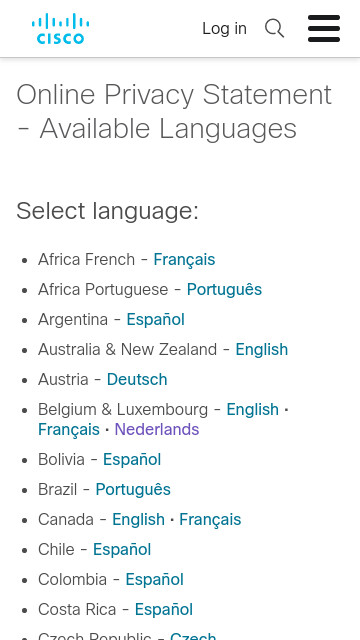
Task: Select Português for Africa Portuguese
Action: tap(224, 290)
